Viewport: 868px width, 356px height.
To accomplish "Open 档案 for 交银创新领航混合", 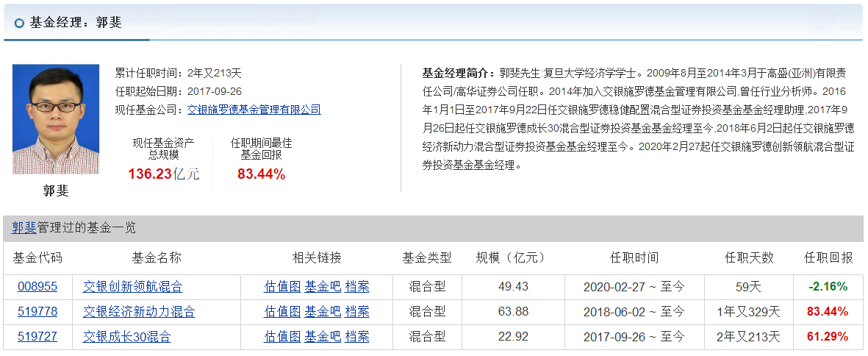I will 357,287.
